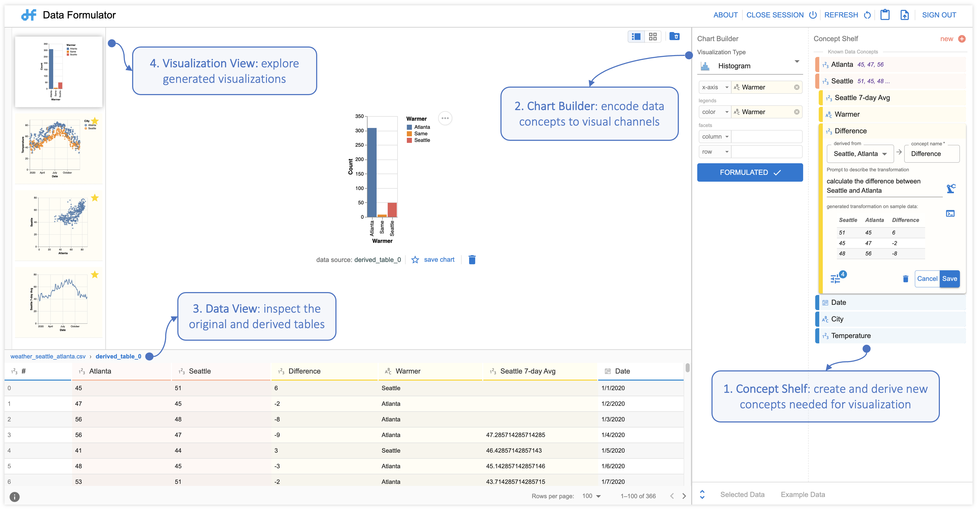Open the code terminal icon in Difference card

click(x=950, y=213)
